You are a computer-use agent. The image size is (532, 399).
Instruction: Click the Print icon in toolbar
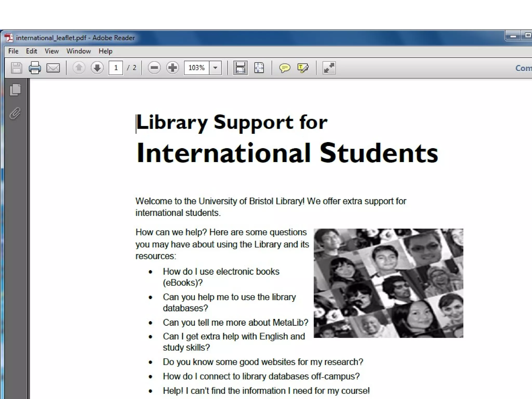coord(35,68)
